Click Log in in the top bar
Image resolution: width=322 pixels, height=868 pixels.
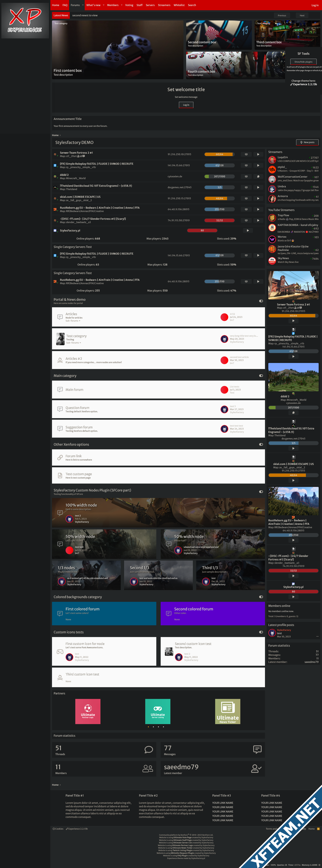[315, 5]
